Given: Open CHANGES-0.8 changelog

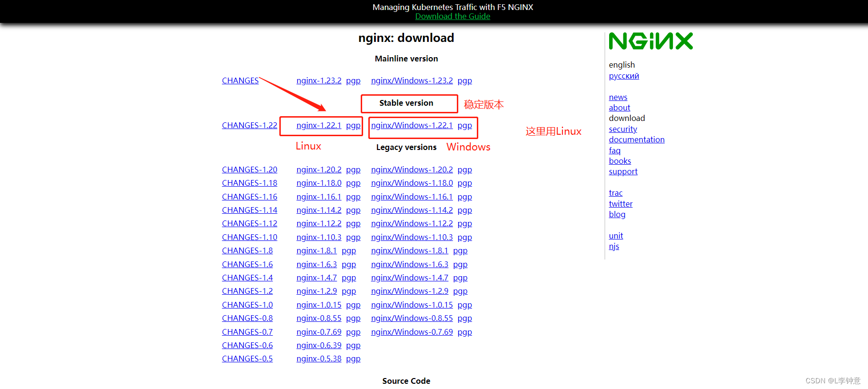Looking at the screenshot, I should [247, 318].
